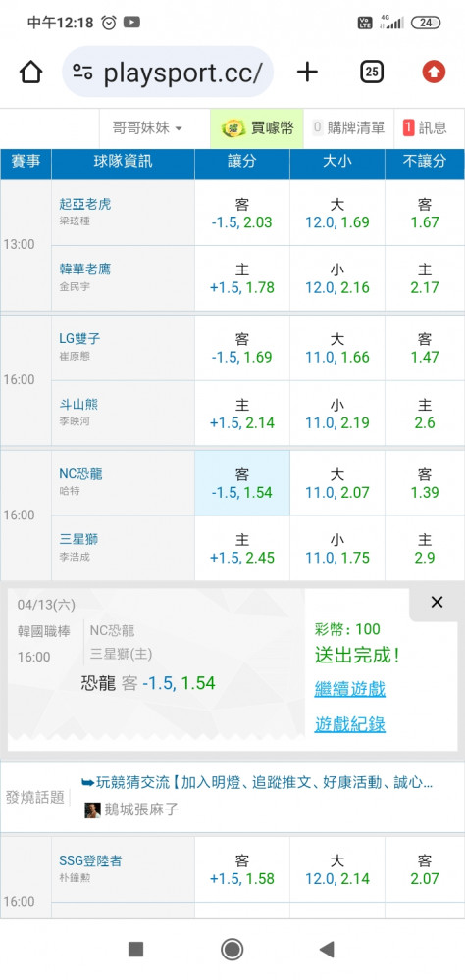The height and width of the screenshot is (980, 465).
Task: Expand the 哥哥妹妹 account dropdown
Action: pyautogui.click(x=147, y=128)
